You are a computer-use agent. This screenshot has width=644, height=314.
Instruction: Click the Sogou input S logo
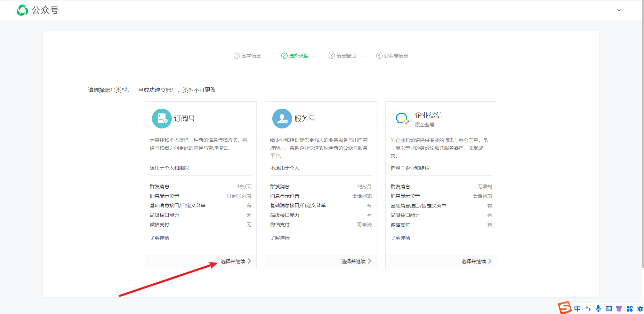[565, 308]
